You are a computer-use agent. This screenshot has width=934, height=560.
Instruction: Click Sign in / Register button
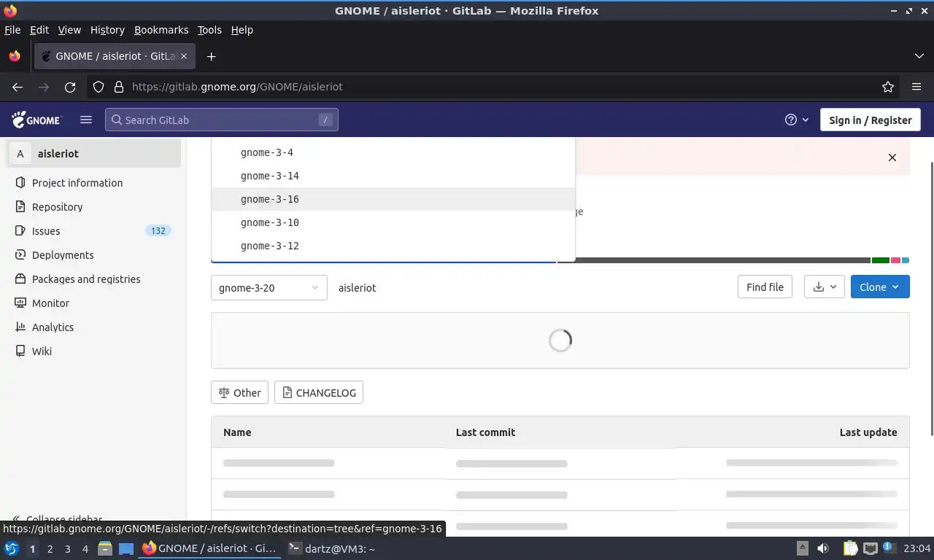click(x=870, y=120)
